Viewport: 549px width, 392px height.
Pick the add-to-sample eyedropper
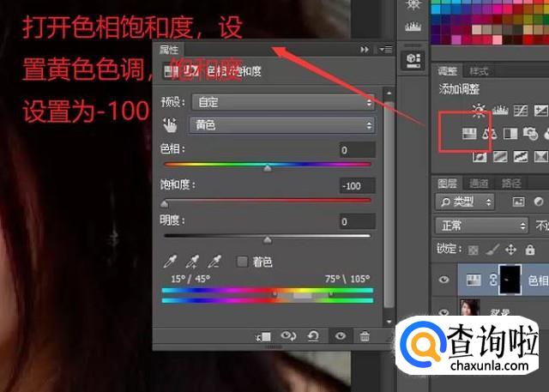[192, 262]
